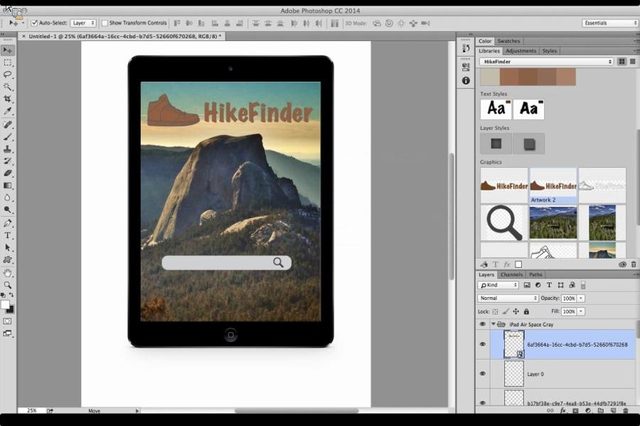This screenshot has width=640, height=426.
Task: Delete library item with Libraries trash icon
Action: (x=633, y=264)
